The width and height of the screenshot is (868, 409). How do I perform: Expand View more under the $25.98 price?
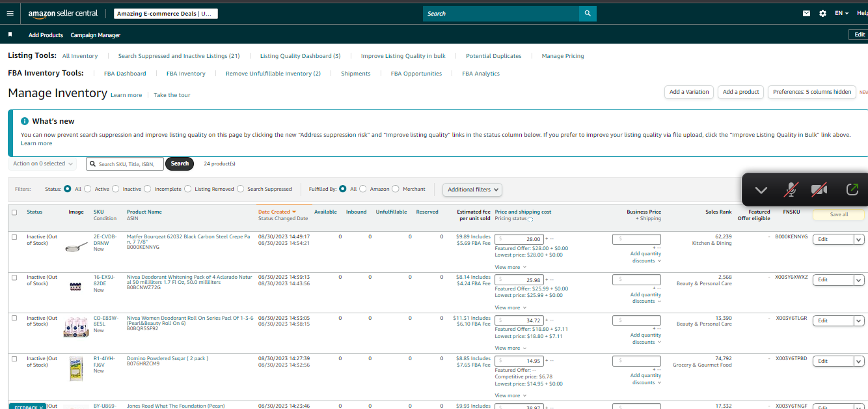click(510, 307)
